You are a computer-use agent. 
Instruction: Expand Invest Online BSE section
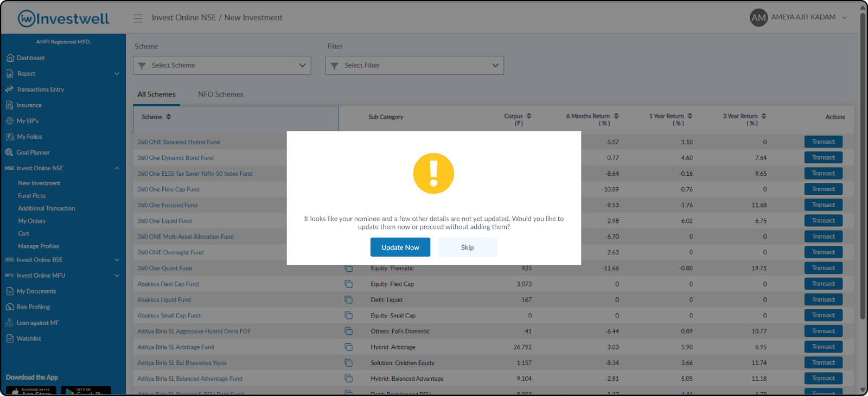[117, 260]
